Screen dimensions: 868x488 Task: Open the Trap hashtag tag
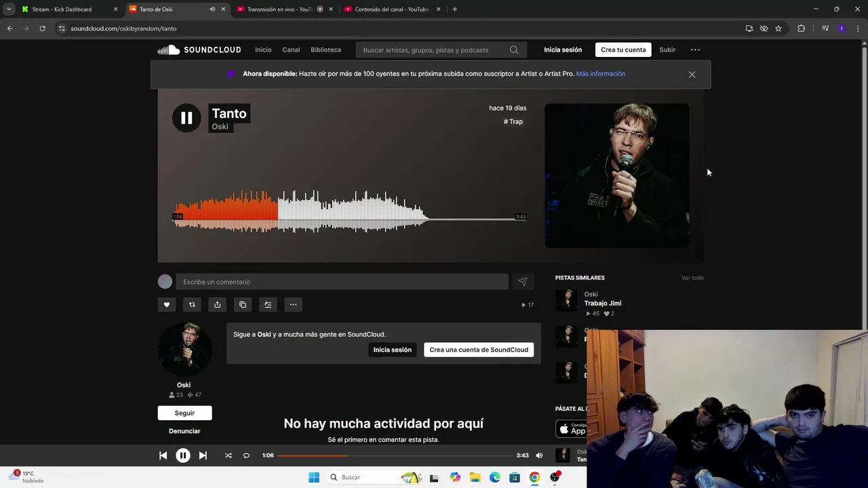[x=513, y=122]
